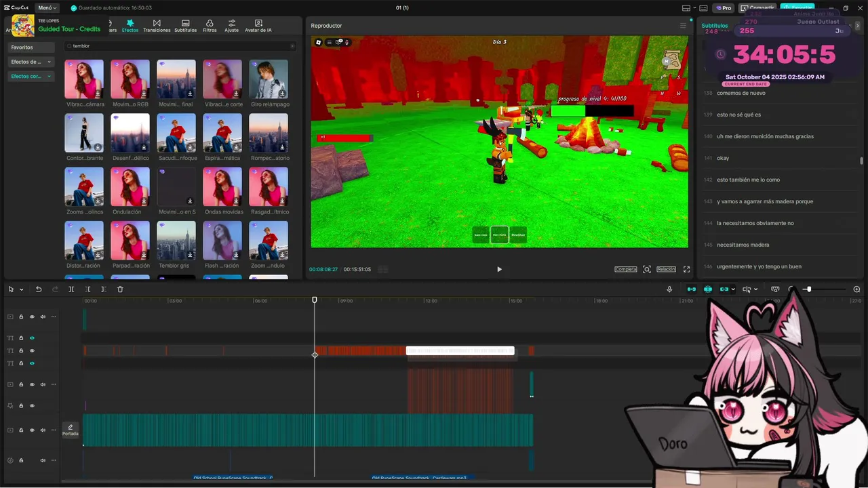The image size is (868, 488).
Task: Mute the main video track
Action: tap(43, 430)
